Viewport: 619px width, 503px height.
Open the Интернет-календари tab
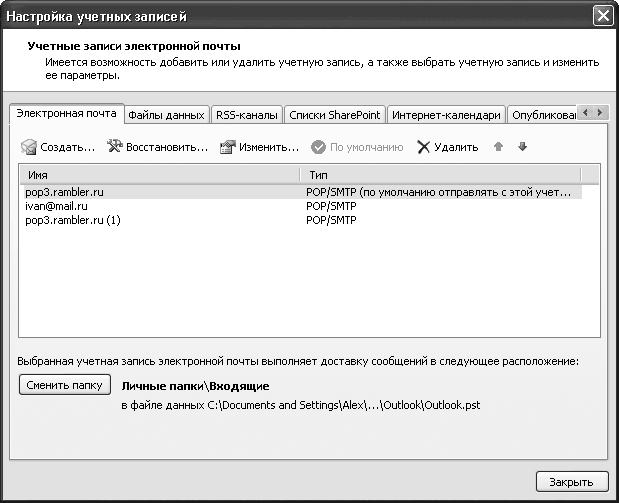pos(445,115)
